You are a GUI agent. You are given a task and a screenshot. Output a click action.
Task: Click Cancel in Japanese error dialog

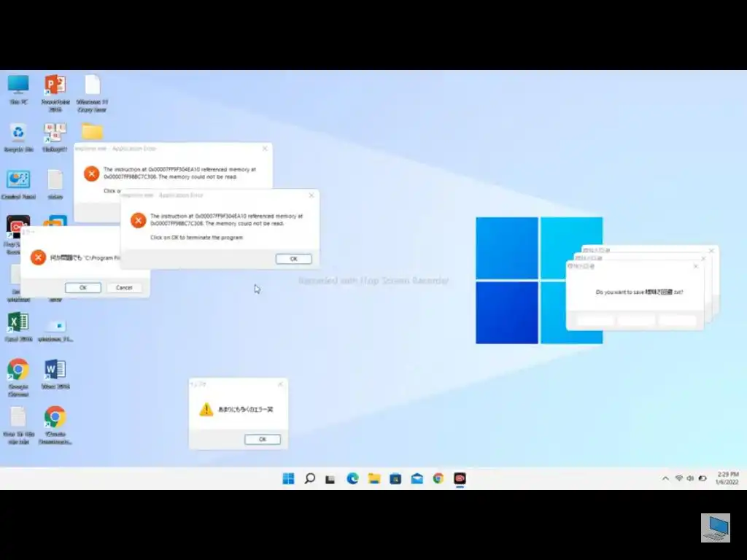(124, 287)
